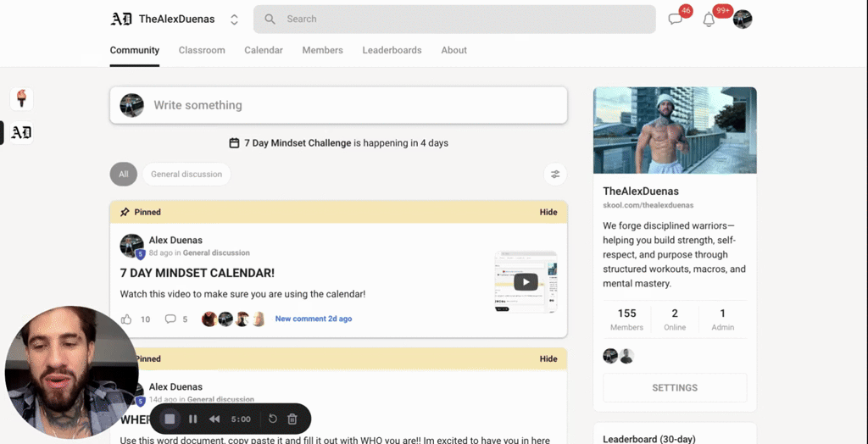Select the General discussion filter pill
The height and width of the screenshot is (444, 868).
click(186, 174)
